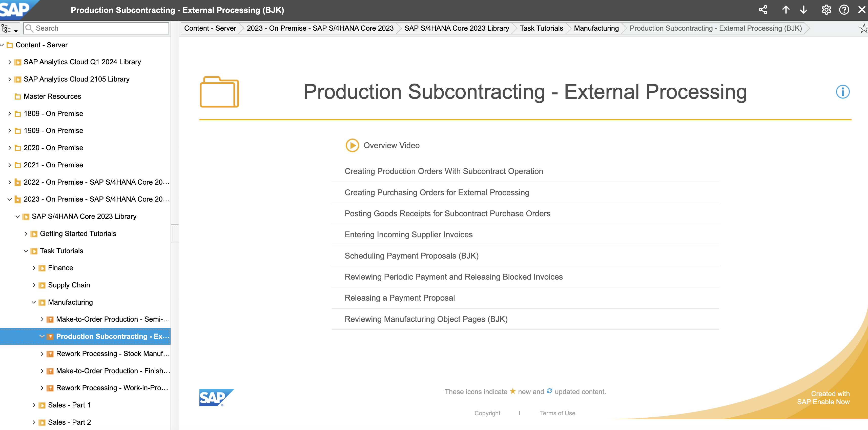The width and height of the screenshot is (868, 430).
Task: Click SAP logo in page footer
Action: coord(216,398)
